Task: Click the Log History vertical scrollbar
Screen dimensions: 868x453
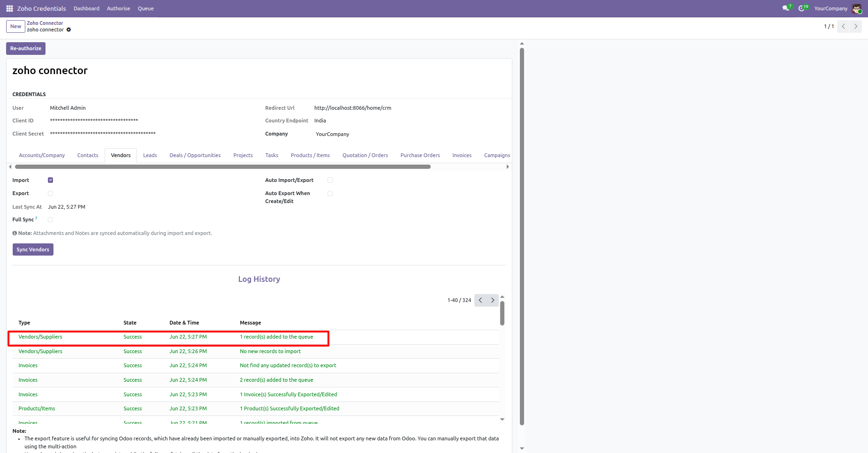Action: [x=502, y=313]
